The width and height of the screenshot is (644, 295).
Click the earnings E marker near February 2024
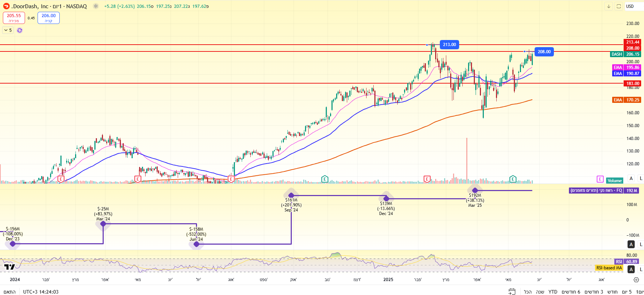tap(61, 179)
